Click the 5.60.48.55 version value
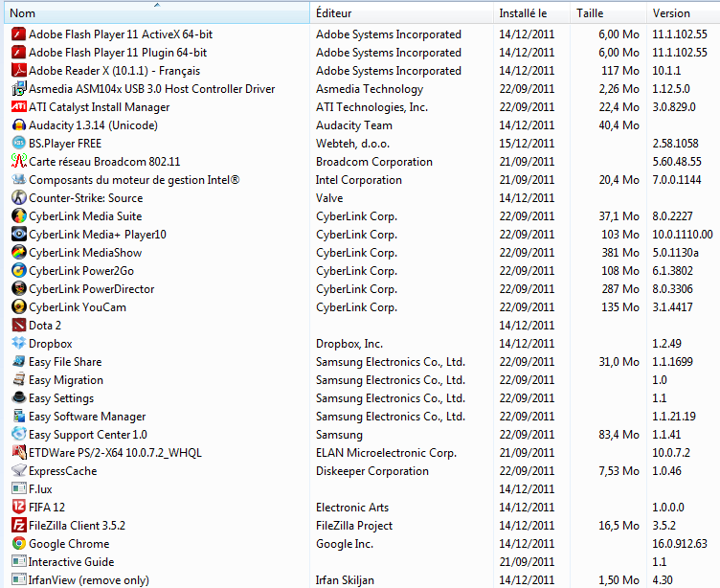720x588 pixels. [x=677, y=162]
